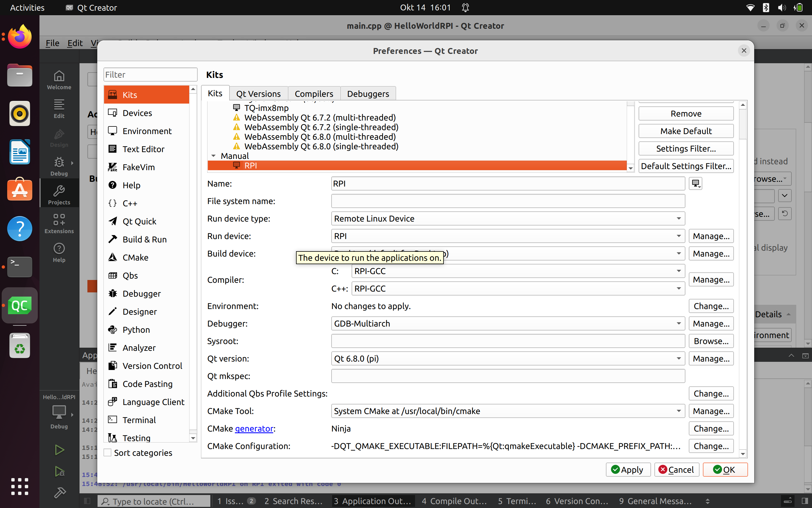The width and height of the screenshot is (812, 508).
Task: Open C compiler dropdown
Action: [518, 271]
